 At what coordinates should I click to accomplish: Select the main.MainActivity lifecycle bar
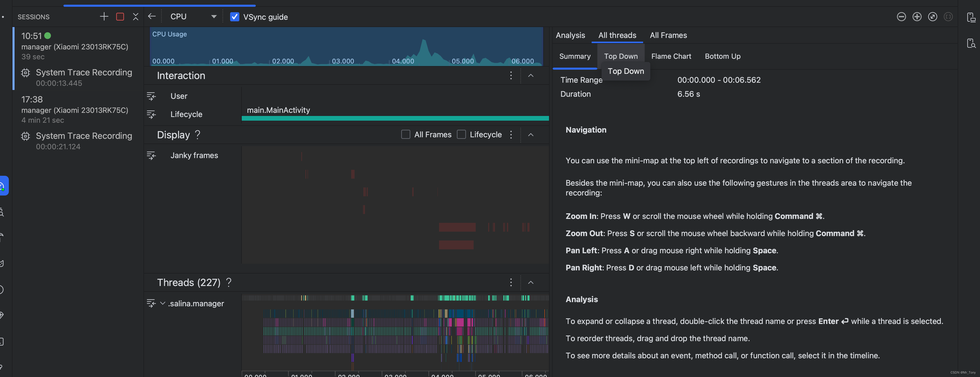click(x=395, y=118)
